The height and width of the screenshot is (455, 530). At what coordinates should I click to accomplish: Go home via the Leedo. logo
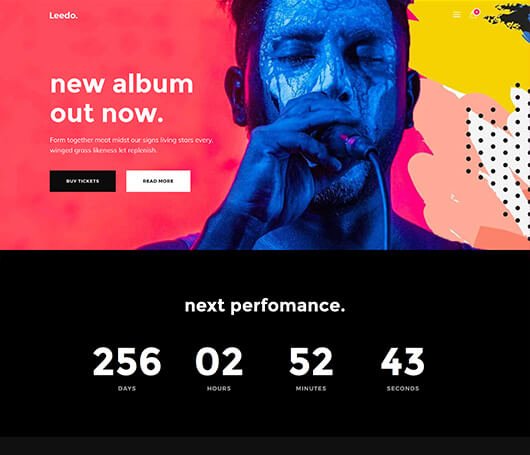click(x=64, y=16)
